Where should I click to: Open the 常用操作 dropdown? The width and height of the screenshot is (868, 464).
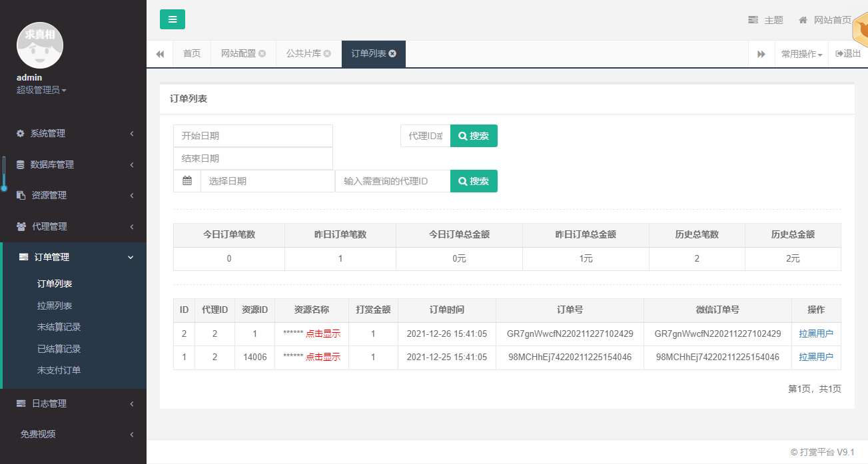(801, 54)
